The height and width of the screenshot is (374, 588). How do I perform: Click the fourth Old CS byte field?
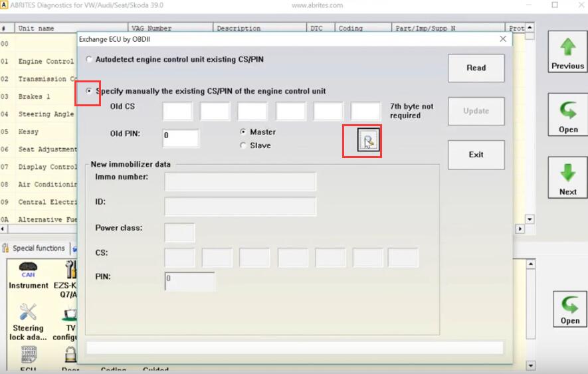(290, 111)
